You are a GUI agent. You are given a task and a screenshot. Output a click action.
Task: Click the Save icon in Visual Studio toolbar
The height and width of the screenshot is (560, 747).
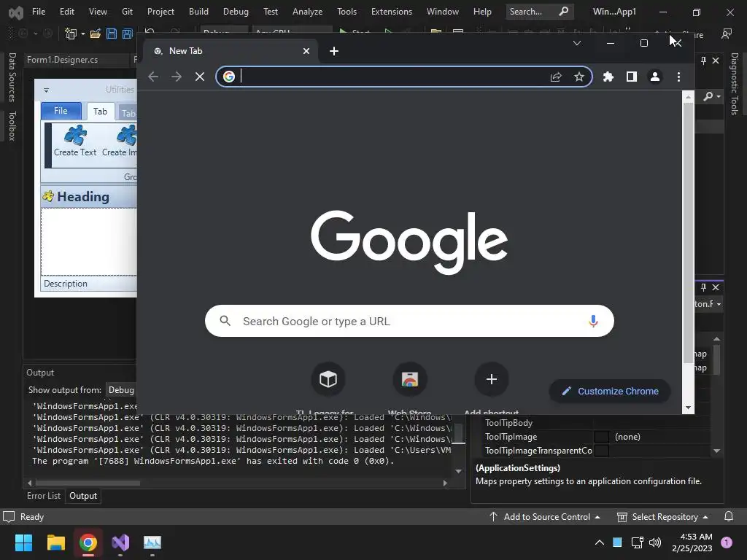(112, 34)
